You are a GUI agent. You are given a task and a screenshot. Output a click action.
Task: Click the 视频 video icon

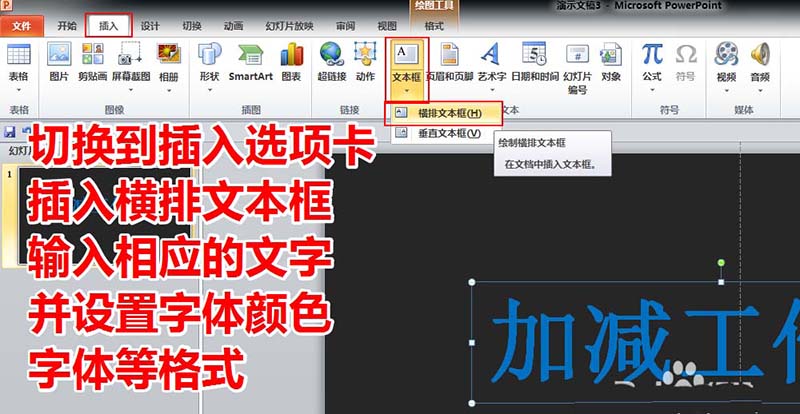726,55
